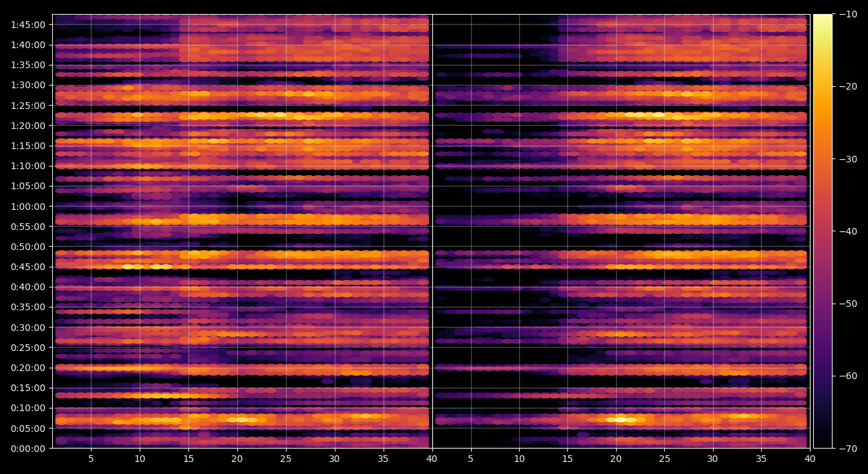868x474 pixels.
Task: Click the −40 colorbar tick label
Action: pos(847,231)
